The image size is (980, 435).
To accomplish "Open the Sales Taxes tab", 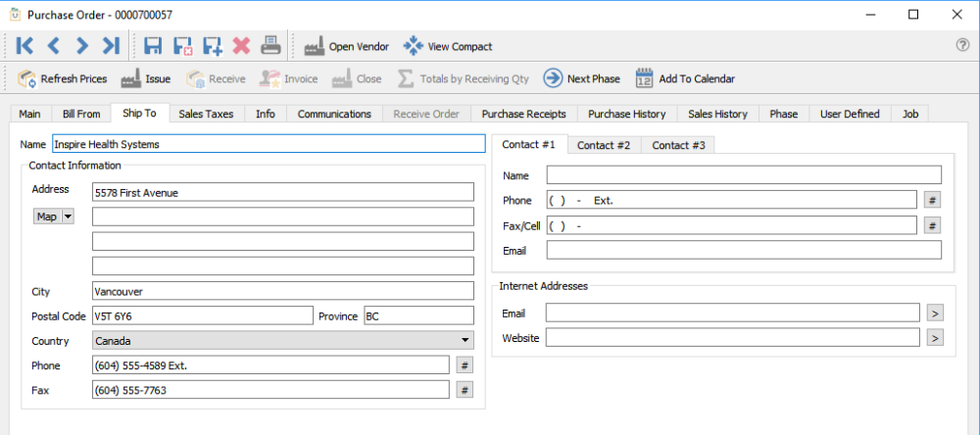I will (206, 114).
